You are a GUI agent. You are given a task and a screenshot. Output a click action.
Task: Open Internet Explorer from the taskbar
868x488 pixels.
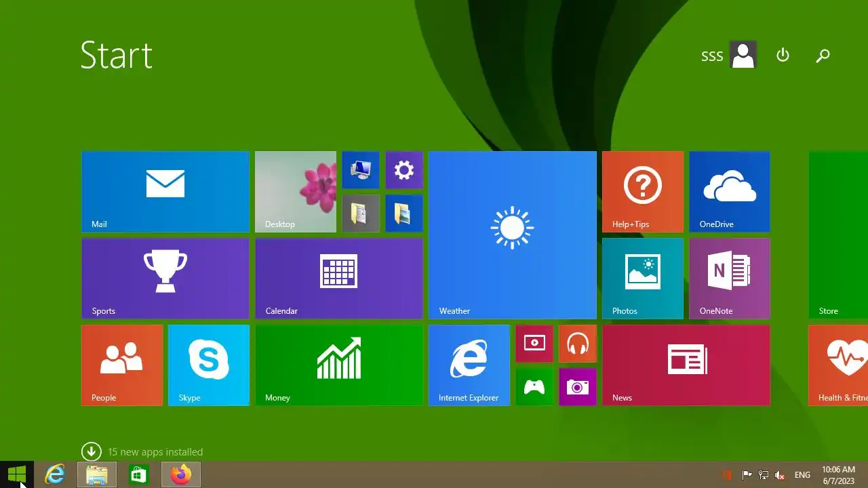coord(55,474)
